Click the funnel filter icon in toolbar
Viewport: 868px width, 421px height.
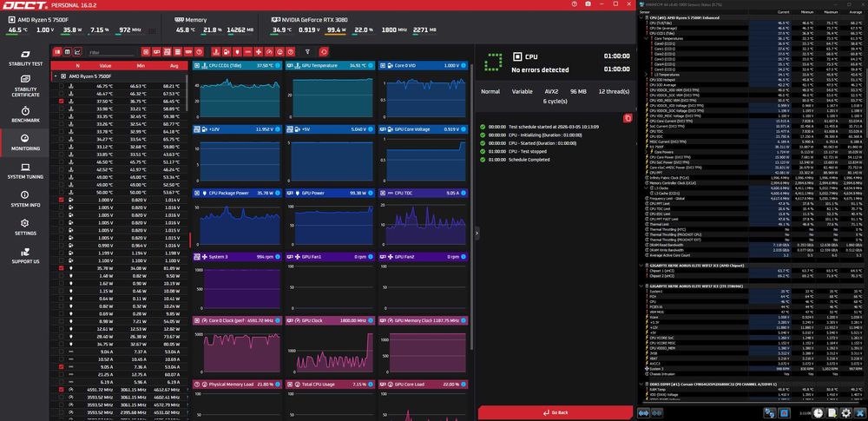pyautogui.click(x=308, y=51)
